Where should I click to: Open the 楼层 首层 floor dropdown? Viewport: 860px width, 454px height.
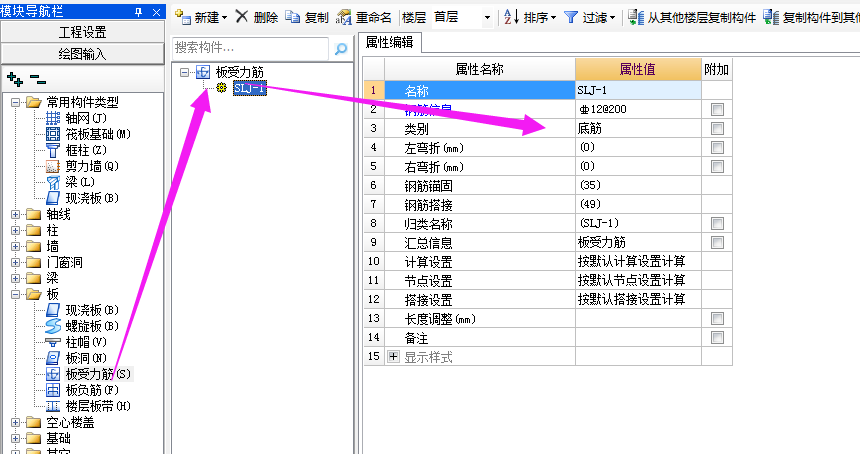pos(486,18)
